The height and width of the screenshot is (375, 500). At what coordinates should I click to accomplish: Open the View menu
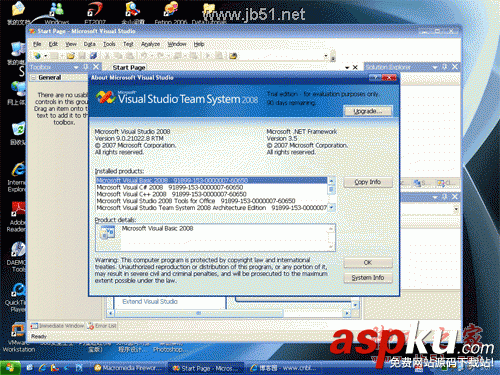tap(71, 44)
